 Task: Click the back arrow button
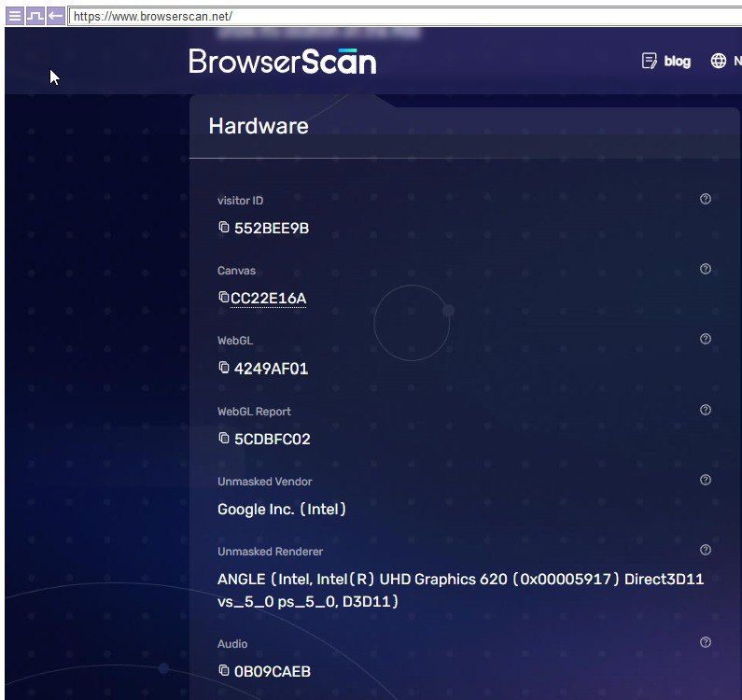coord(56,16)
